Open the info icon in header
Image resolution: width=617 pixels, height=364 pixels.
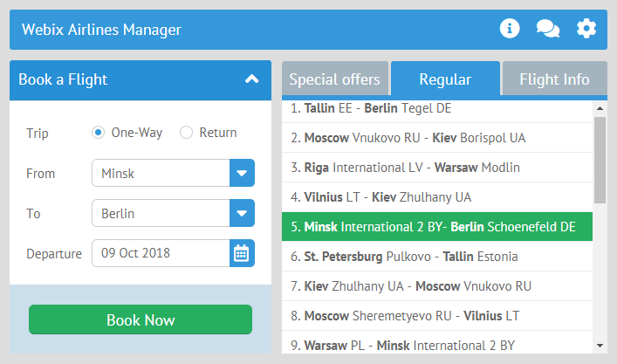click(510, 29)
